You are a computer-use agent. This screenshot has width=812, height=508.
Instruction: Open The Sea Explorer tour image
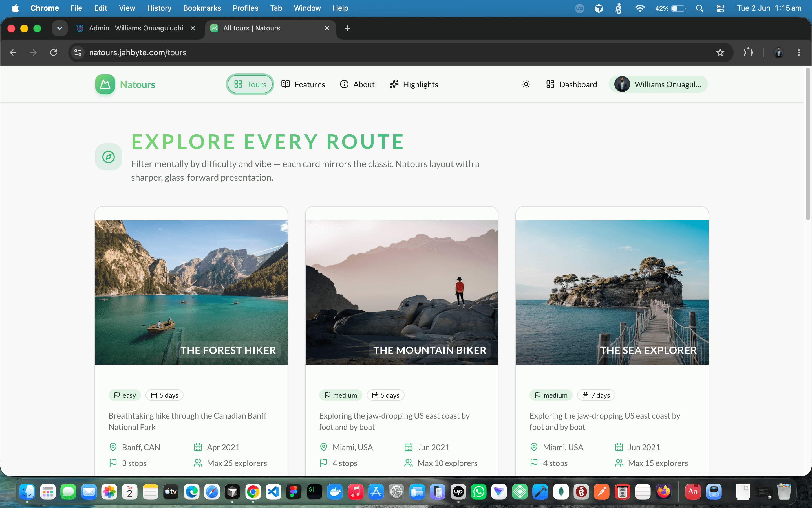click(x=612, y=292)
